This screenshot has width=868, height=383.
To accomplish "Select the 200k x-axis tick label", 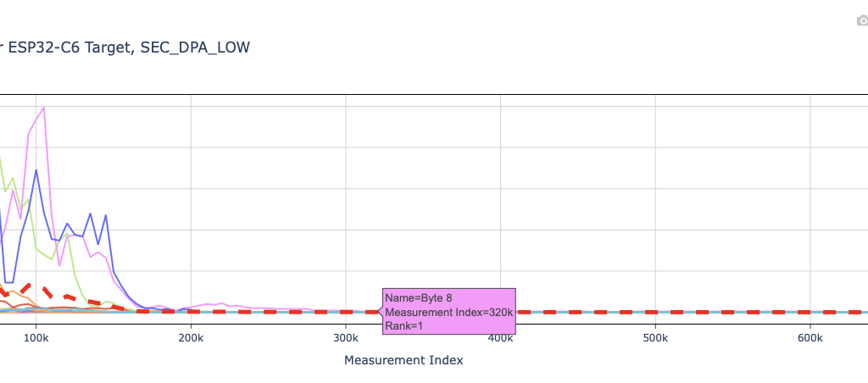I will [x=191, y=337].
